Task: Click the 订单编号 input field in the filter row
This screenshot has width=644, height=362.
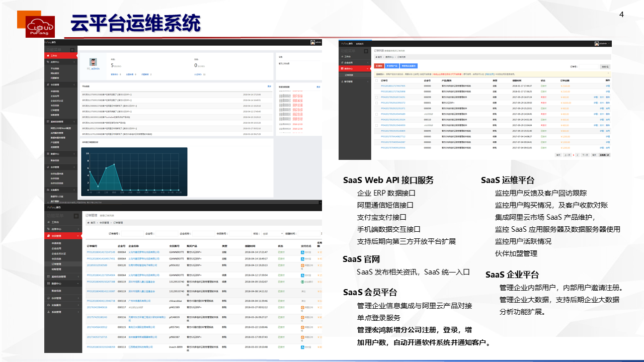Action: 131,234
